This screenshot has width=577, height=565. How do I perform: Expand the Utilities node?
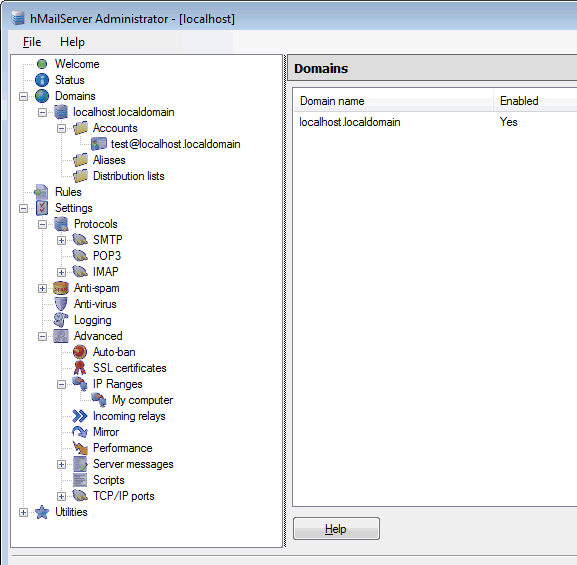tap(23, 512)
